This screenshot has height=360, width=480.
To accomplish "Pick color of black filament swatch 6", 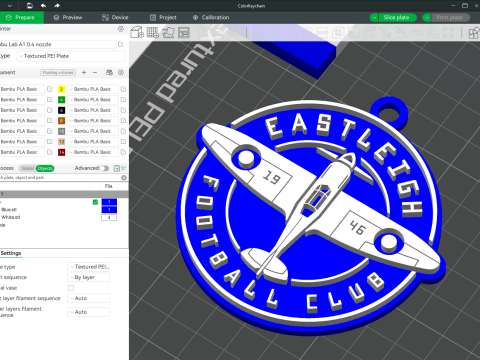I will click(x=61, y=110).
